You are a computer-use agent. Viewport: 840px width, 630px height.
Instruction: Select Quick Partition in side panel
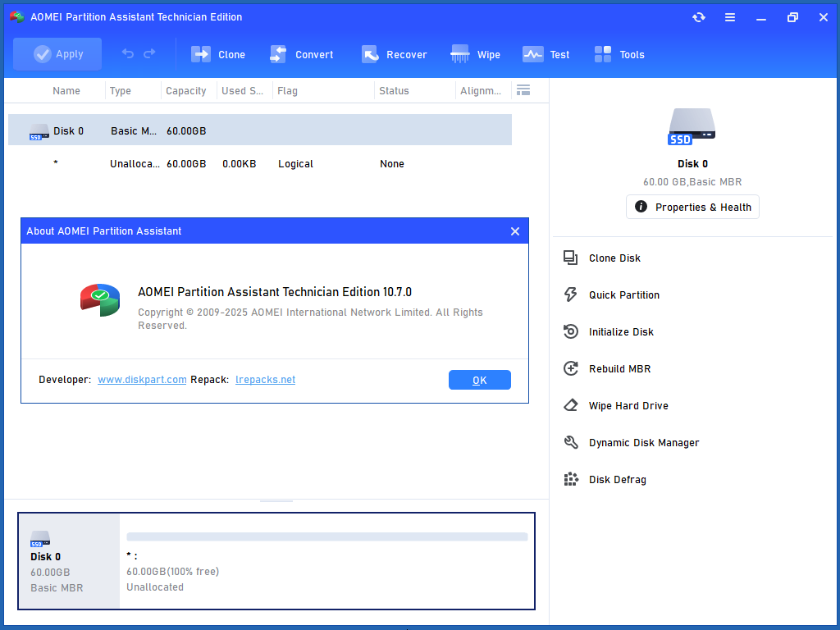click(623, 295)
